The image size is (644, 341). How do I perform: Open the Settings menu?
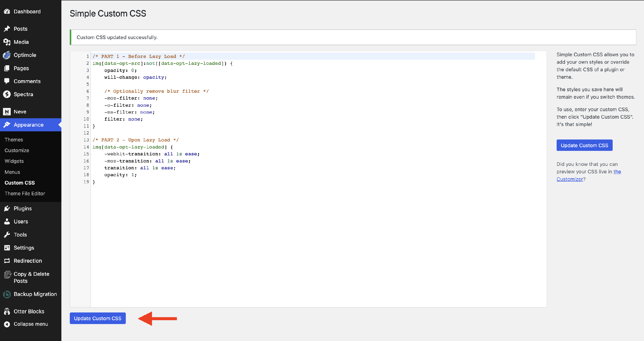click(x=24, y=248)
